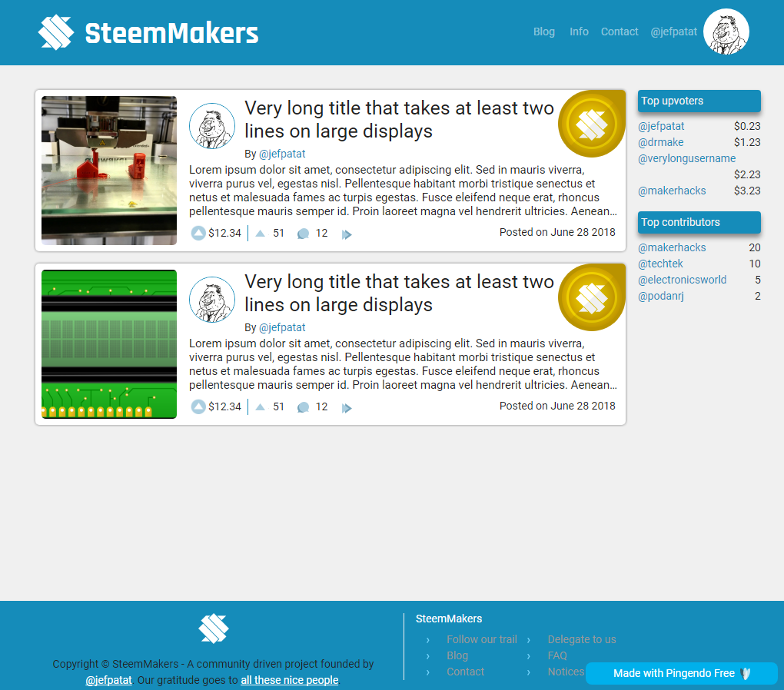Screen dimensions: 784x690
Task: Click the Top contributors heading
Action: 699,223
